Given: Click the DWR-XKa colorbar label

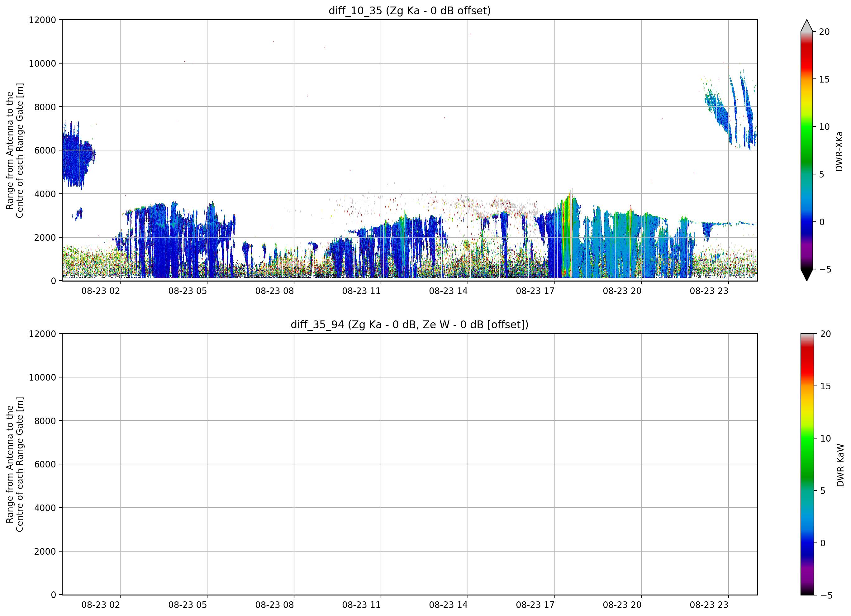Looking at the screenshot, I should (x=839, y=151).
